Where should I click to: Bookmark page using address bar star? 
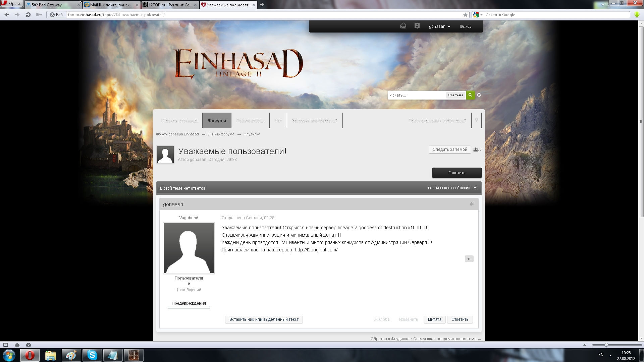tap(465, 15)
